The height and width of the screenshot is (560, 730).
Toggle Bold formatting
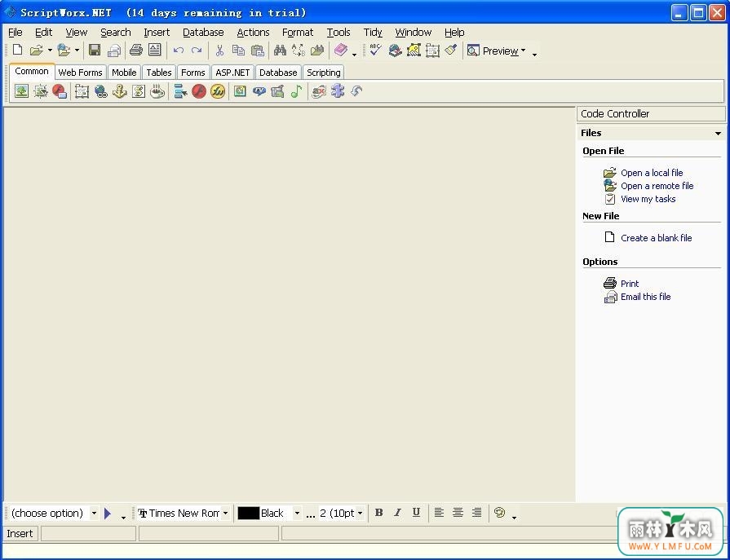pos(379,513)
